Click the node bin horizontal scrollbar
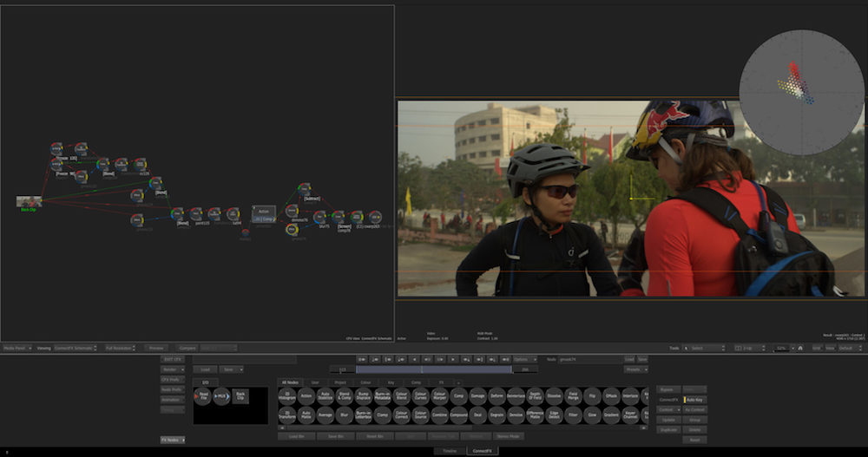The height and width of the screenshot is (457, 868). click(379, 428)
